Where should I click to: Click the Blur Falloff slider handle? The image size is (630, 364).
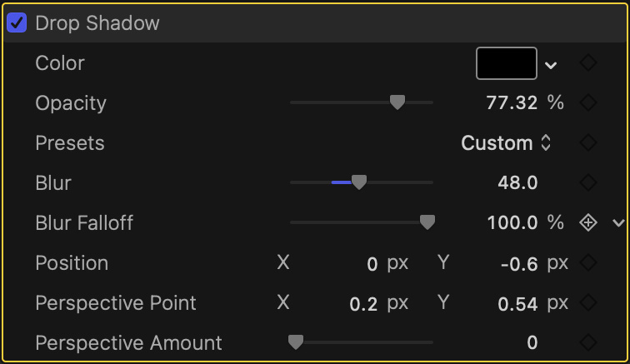[427, 222]
